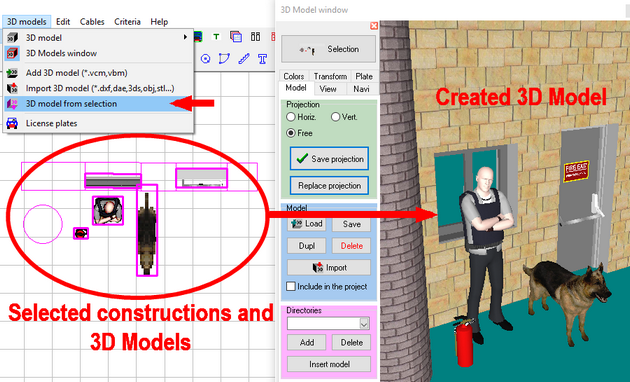Click the Dupl button

click(x=307, y=245)
